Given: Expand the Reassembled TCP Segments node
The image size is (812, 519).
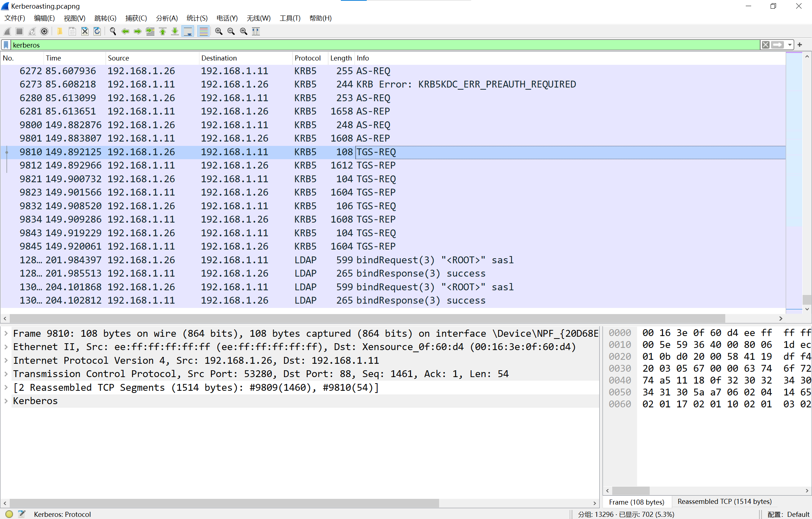Looking at the screenshot, I should pos(6,388).
